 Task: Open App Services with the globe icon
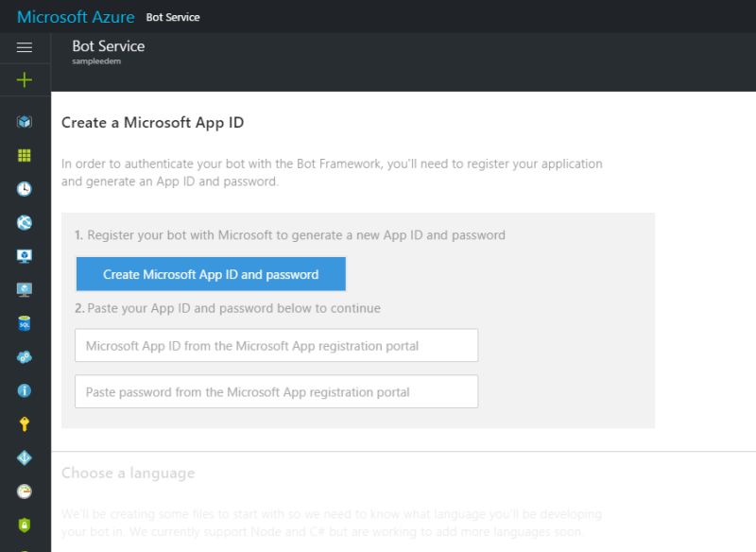[25, 220]
